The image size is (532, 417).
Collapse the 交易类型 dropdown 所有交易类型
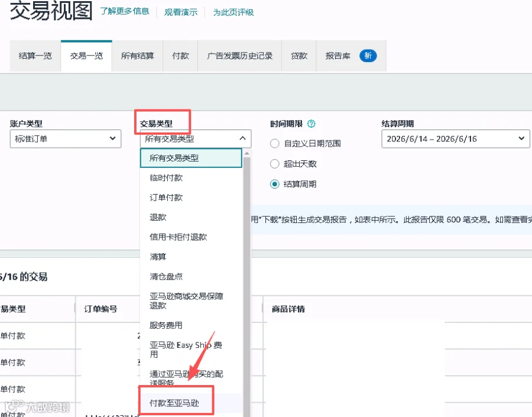point(196,138)
